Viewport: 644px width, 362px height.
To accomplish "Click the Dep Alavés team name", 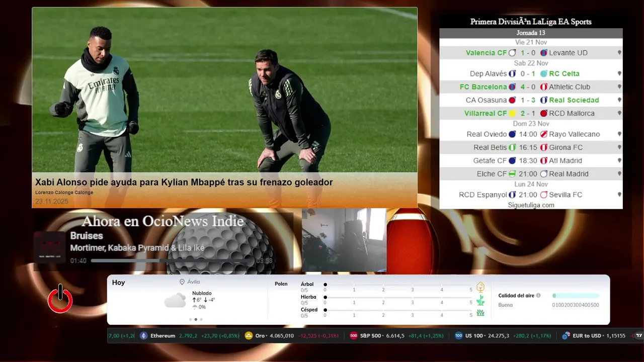I will [489, 73].
